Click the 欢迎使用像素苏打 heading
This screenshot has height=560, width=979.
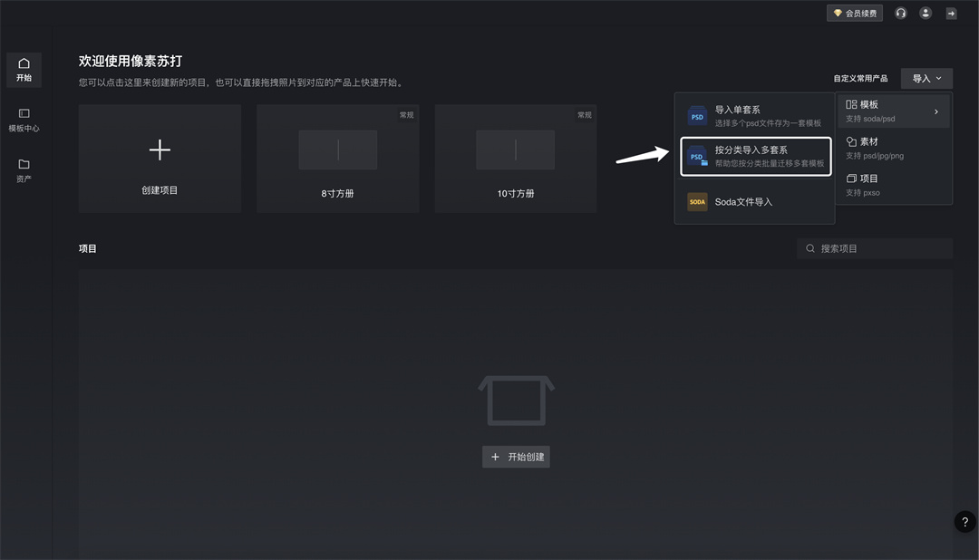131,62
